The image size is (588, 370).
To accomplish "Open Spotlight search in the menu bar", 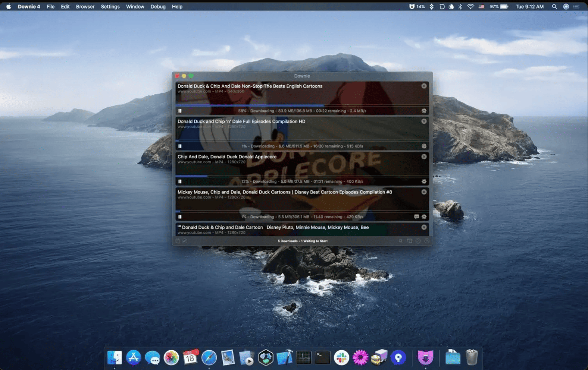I will pyautogui.click(x=554, y=7).
